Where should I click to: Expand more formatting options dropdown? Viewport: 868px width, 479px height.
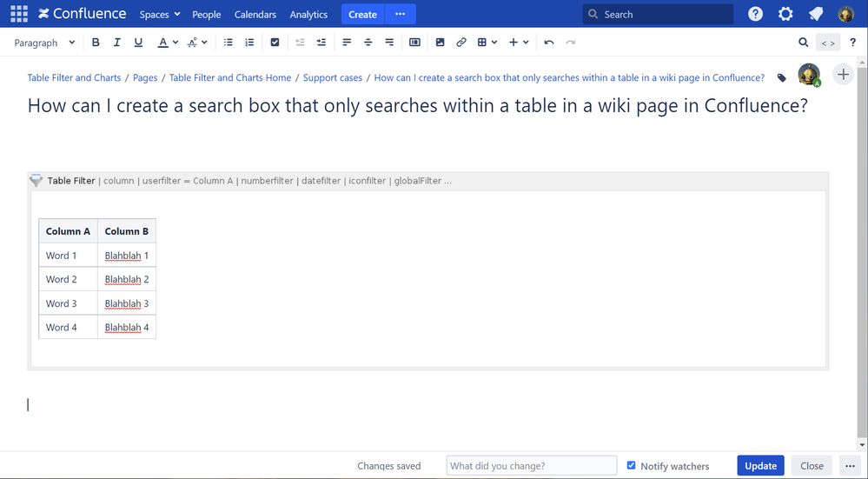204,42
